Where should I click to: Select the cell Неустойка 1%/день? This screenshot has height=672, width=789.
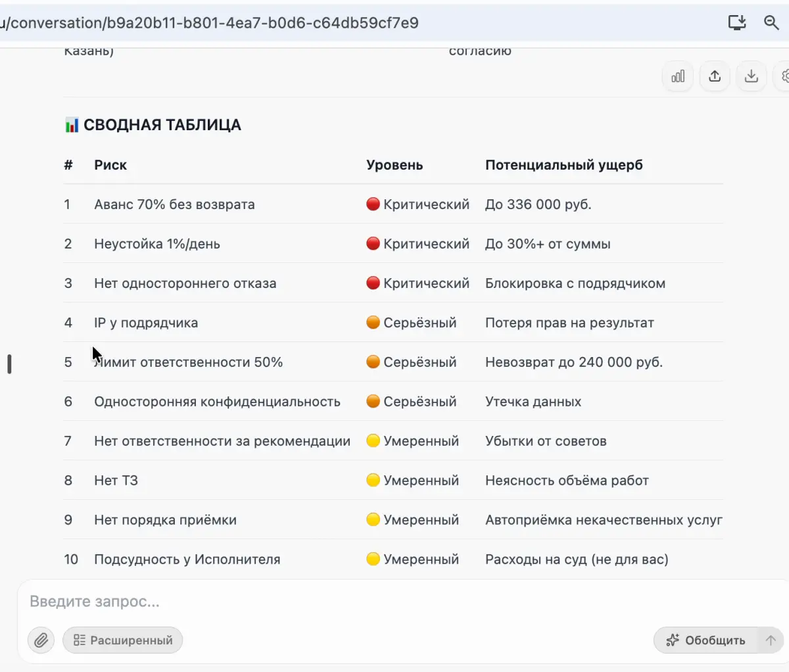click(x=157, y=244)
